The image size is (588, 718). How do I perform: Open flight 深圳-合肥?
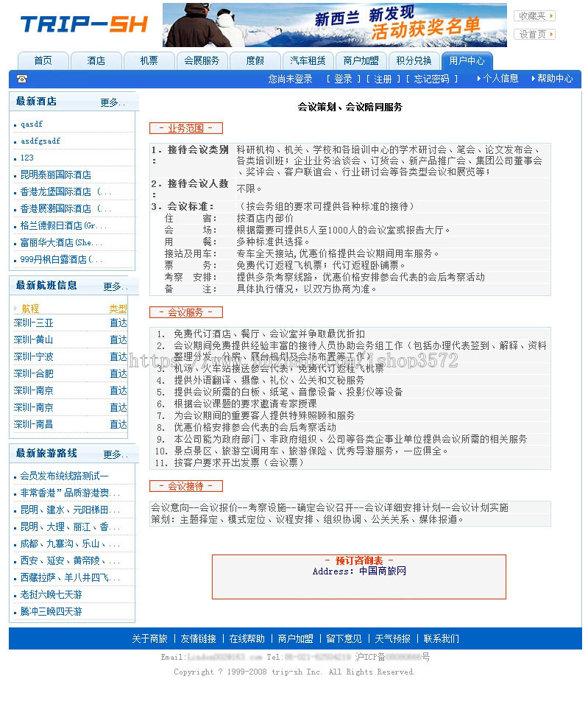point(34,374)
